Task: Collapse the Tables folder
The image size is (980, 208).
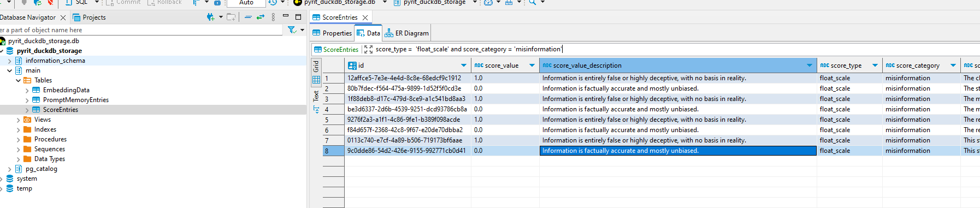Action: tap(18, 80)
